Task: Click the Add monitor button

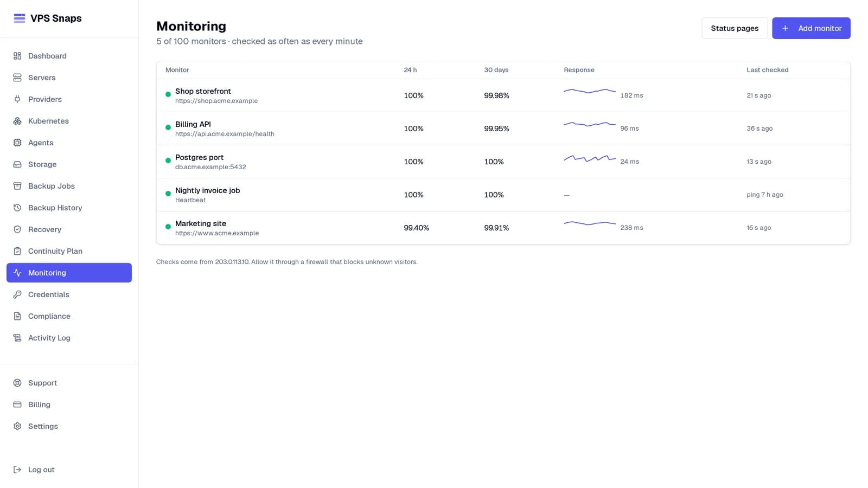Action: 811,28
